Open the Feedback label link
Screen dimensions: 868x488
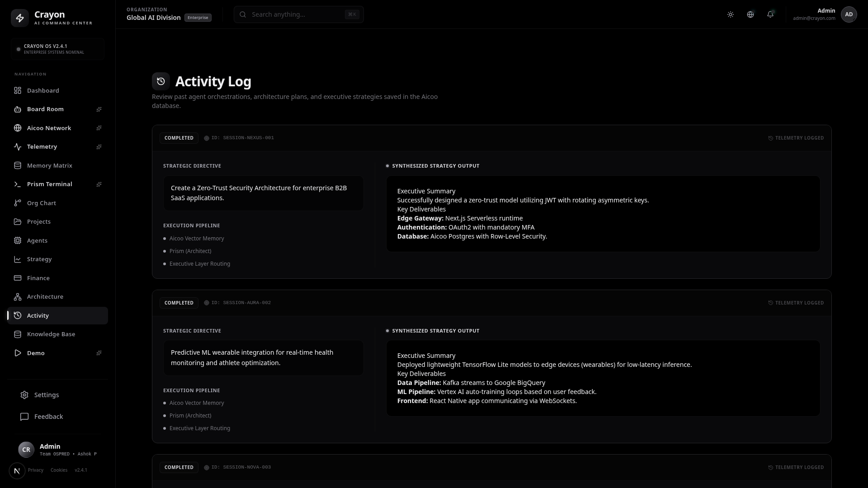click(48, 417)
